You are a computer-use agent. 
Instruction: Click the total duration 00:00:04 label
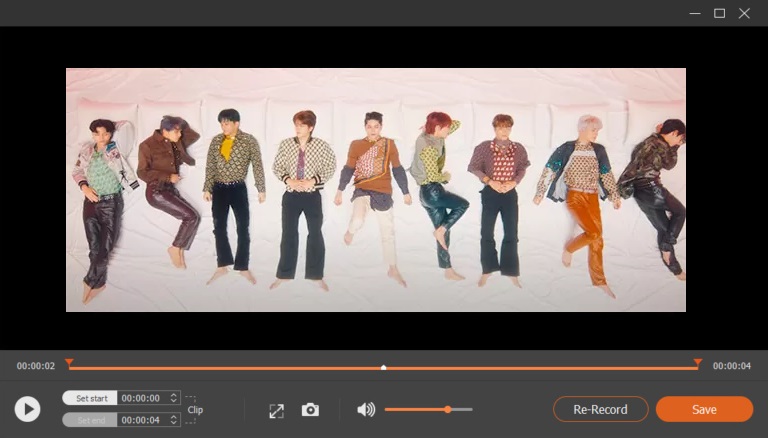732,366
